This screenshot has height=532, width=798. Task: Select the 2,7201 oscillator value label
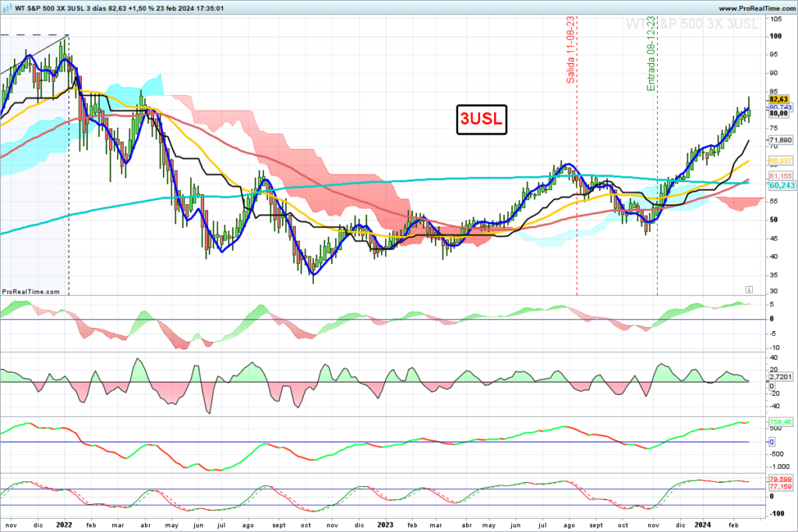[x=780, y=377]
